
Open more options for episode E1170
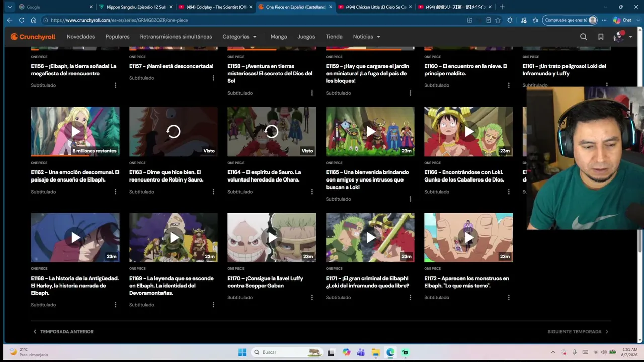[312, 297]
